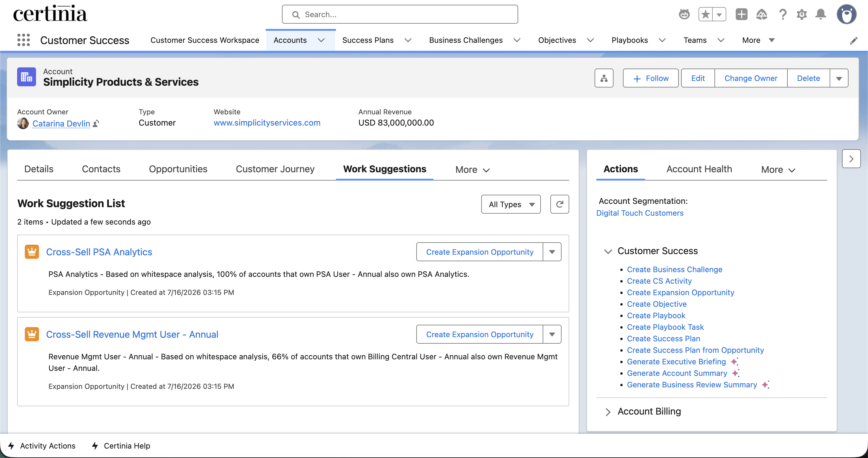Switch to the Customer Journey tab
The width and height of the screenshot is (868, 458).
[275, 169]
